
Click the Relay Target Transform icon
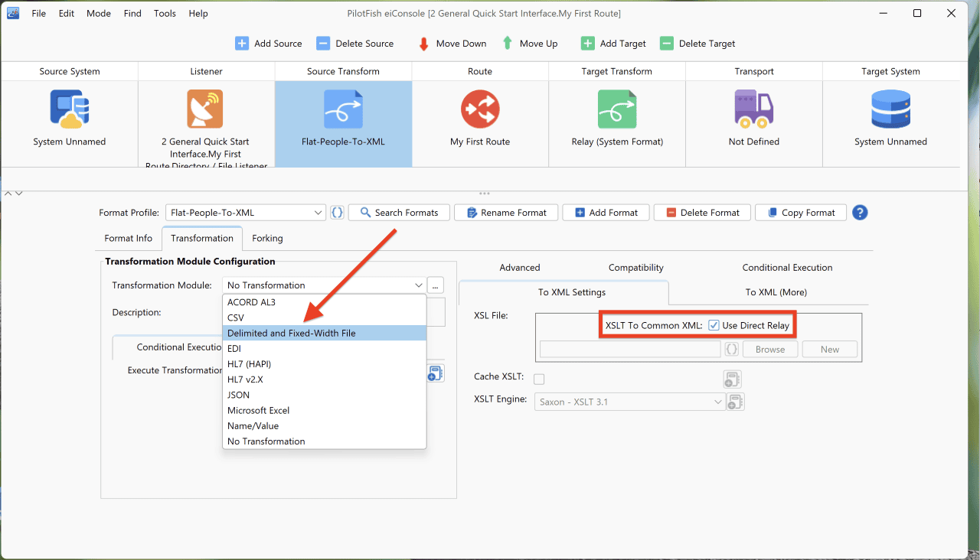click(x=617, y=109)
